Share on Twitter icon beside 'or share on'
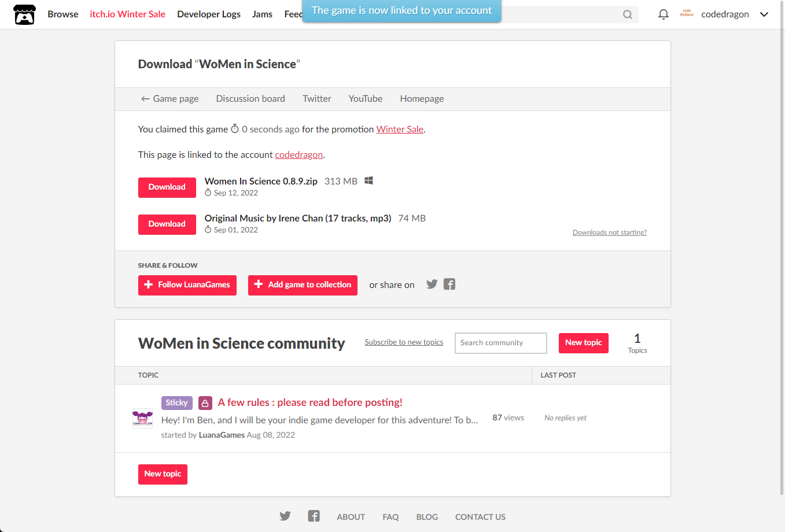This screenshot has height=532, width=785. click(432, 284)
